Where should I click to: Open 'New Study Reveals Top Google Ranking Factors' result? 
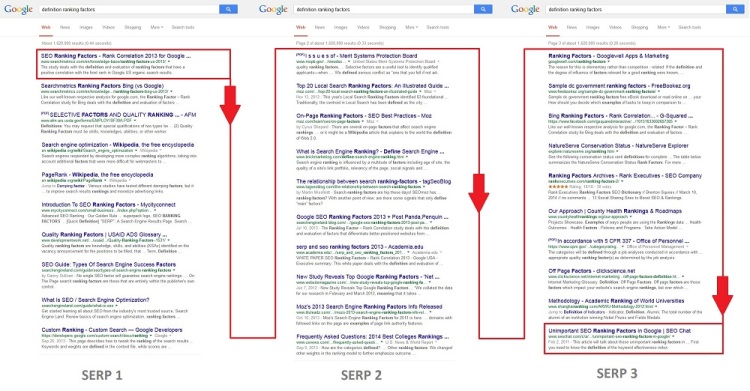click(368, 277)
